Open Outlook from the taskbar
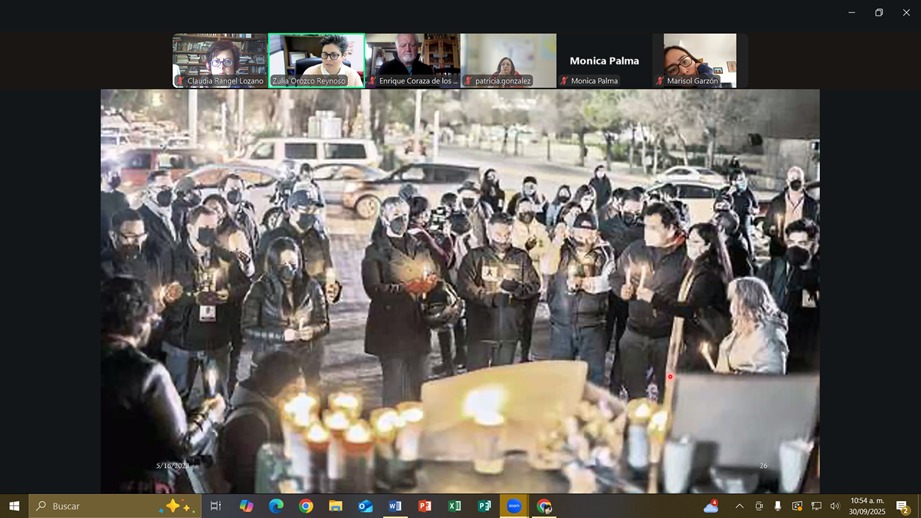 point(365,506)
